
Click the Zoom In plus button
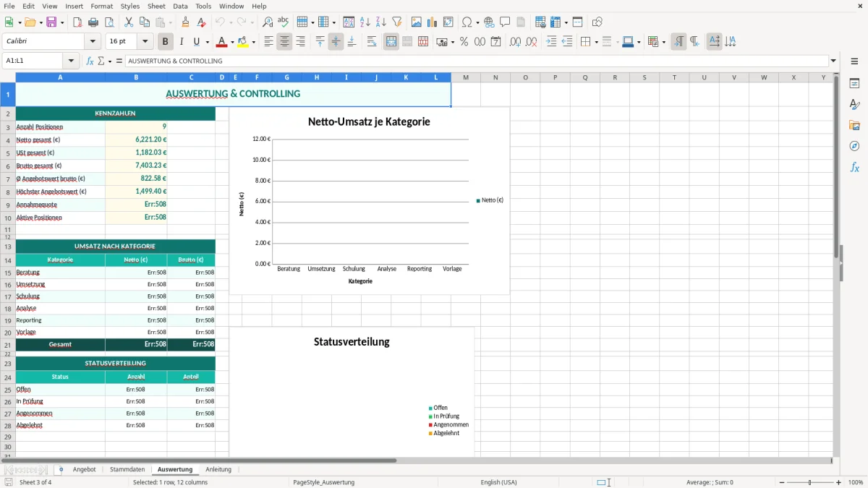pyautogui.click(x=839, y=482)
